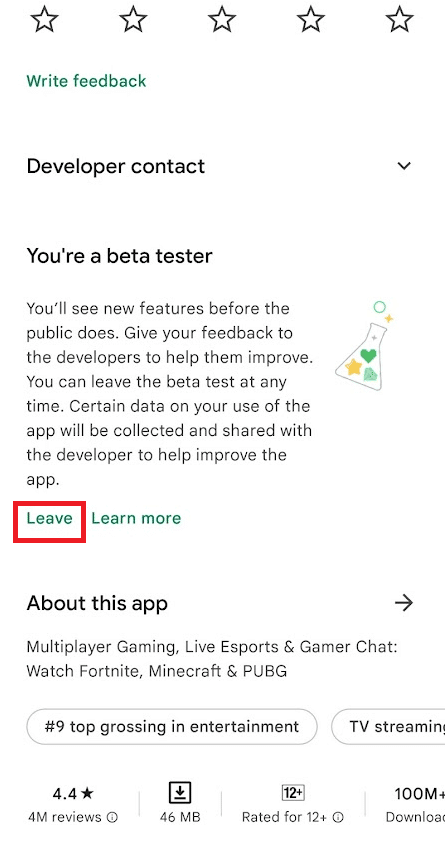Image resolution: width=445 pixels, height=854 pixels.
Task: Give a three-star rating
Action: (x=222, y=20)
